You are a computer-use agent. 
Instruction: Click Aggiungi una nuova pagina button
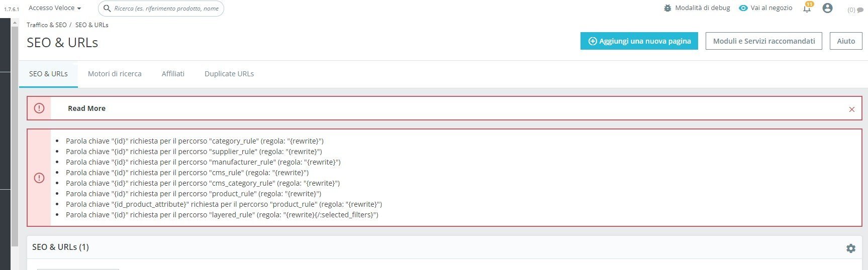click(x=639, y=41)
